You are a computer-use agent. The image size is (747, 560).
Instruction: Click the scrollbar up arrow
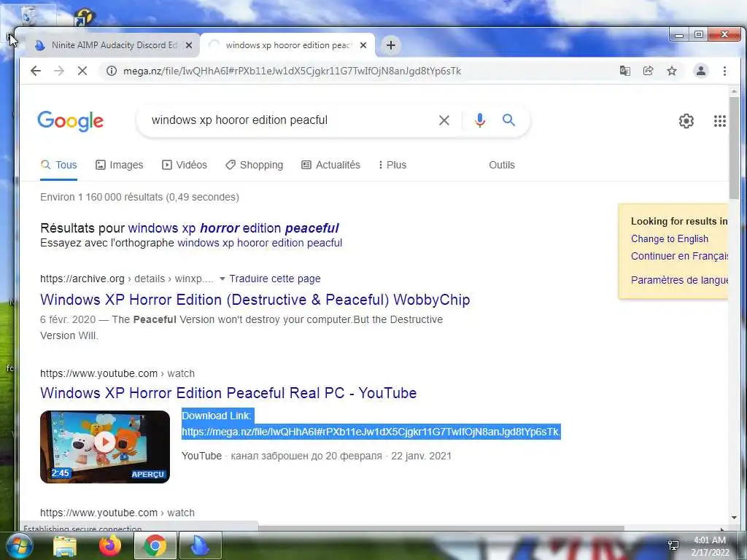pyautogui.click(x=734, y=91)
